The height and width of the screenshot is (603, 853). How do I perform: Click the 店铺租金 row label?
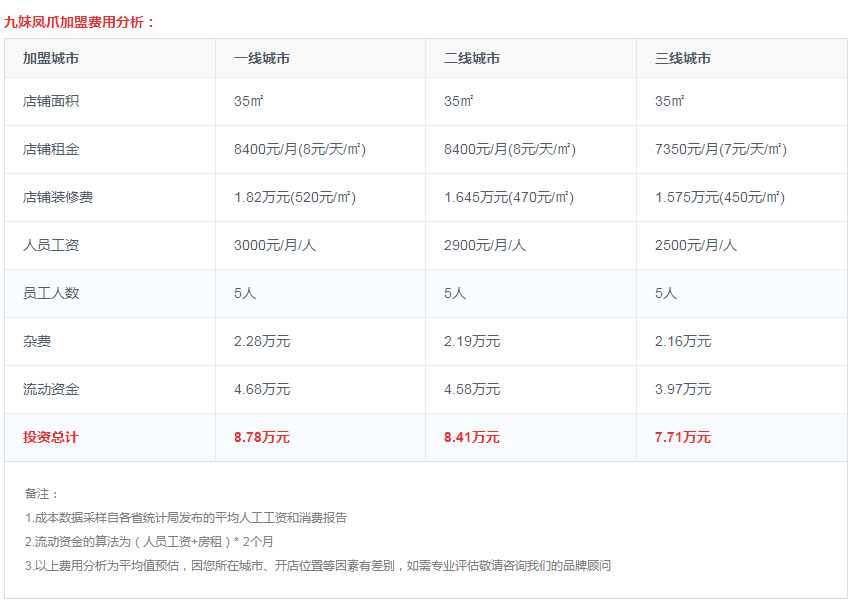coord(51,149)
